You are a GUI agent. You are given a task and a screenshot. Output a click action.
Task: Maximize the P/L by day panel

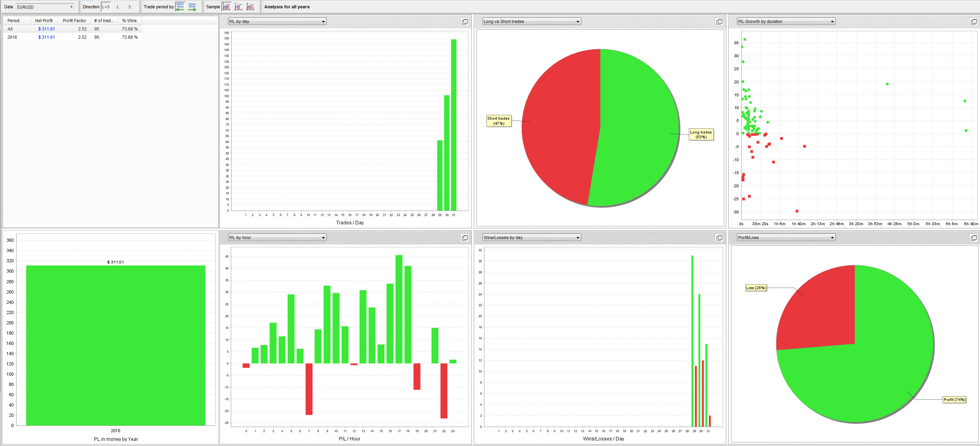tap(465, 22)
